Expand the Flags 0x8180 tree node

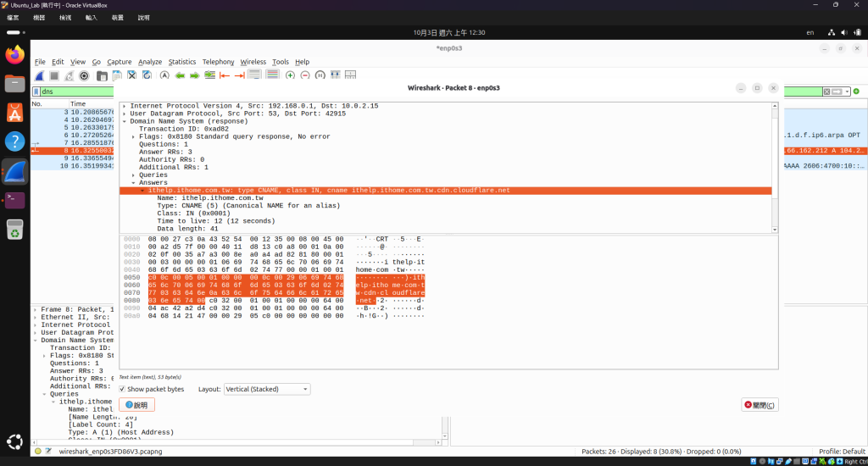coord(133,136)
